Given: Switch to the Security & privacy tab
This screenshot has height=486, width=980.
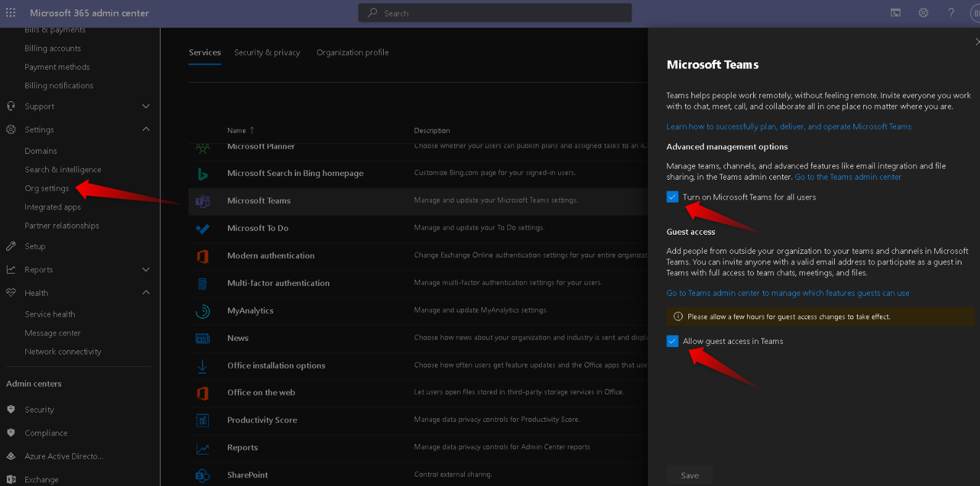Looking at the screenshot, I should [x=267, y=52].
